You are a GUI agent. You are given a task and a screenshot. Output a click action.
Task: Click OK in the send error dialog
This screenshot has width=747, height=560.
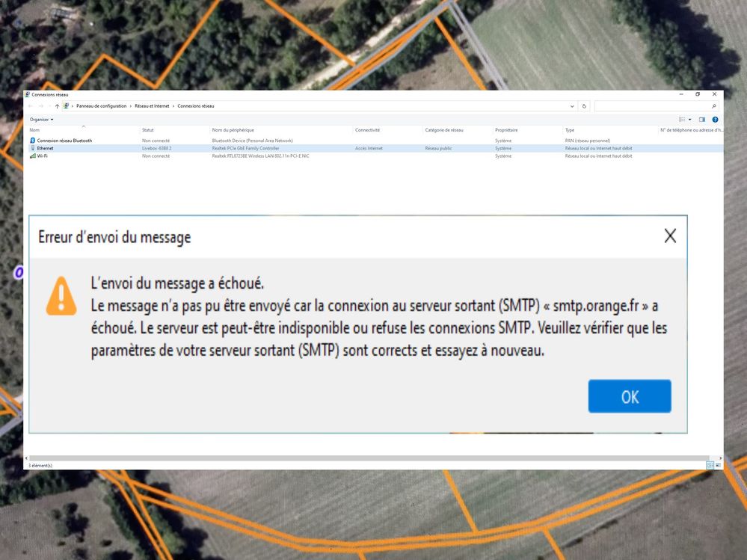point(629,396)
